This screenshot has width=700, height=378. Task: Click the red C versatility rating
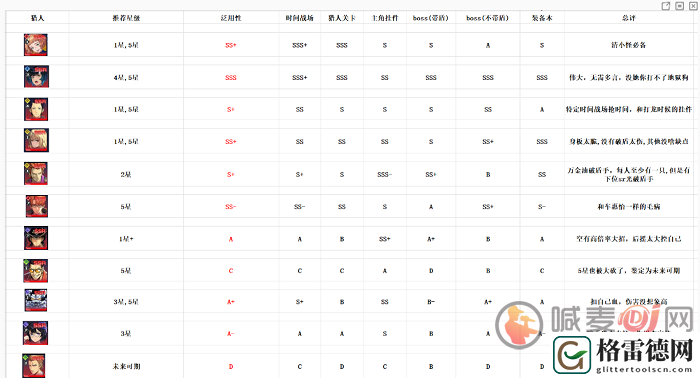[231, 271]
